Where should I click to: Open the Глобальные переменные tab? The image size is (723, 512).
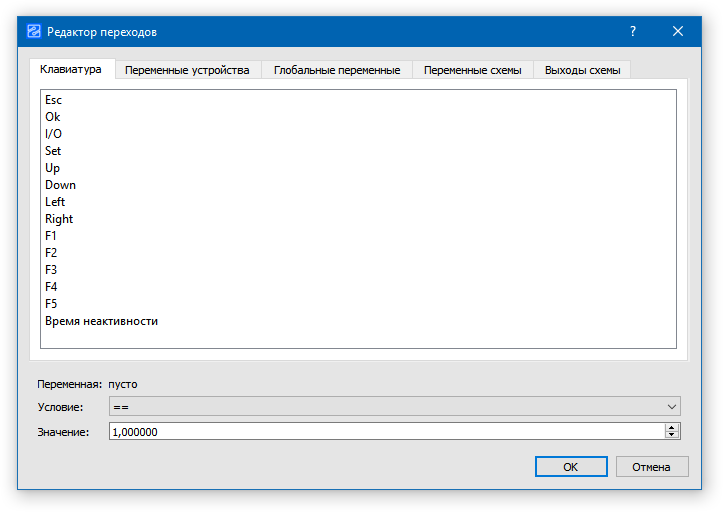tap(337, 70)
